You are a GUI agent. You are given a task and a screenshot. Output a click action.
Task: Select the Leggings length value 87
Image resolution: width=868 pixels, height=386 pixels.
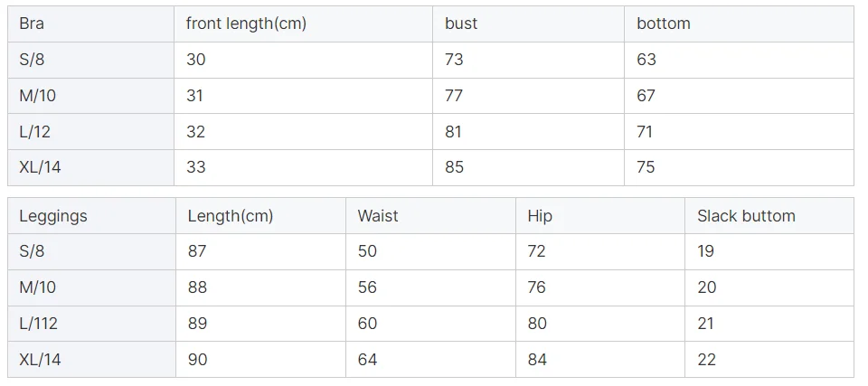pos(197,251)
